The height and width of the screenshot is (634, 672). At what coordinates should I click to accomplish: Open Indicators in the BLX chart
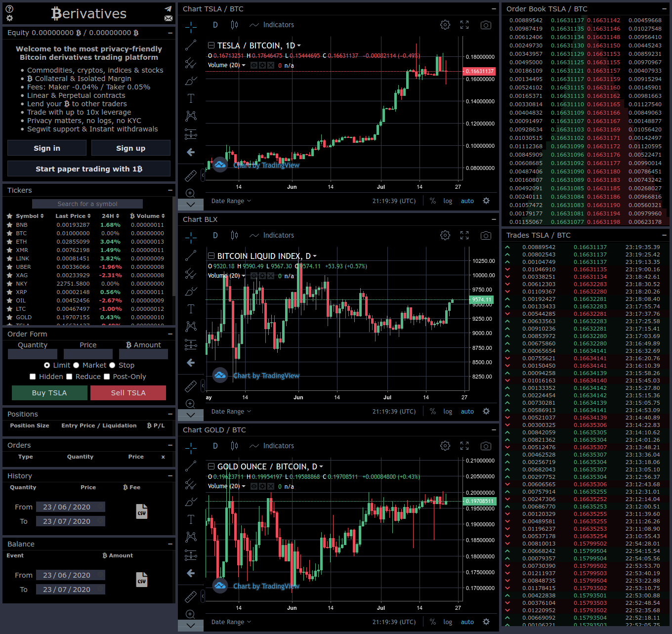tap(272, 235)
